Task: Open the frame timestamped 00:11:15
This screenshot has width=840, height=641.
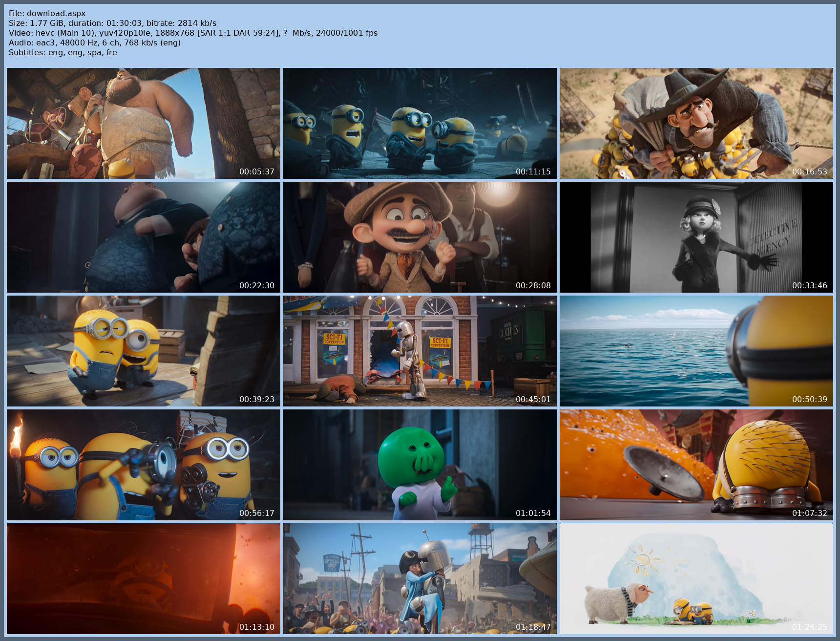Action: (420, 123)
